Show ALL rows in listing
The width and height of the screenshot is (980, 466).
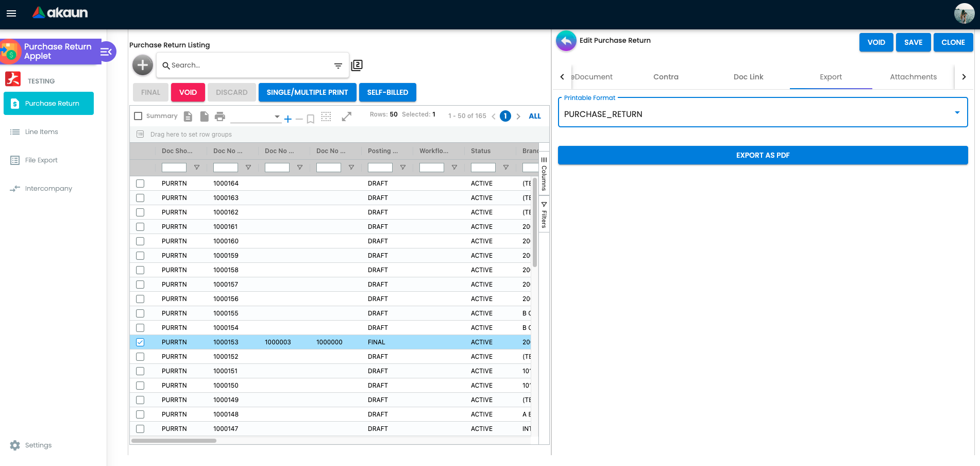point(535,116)
